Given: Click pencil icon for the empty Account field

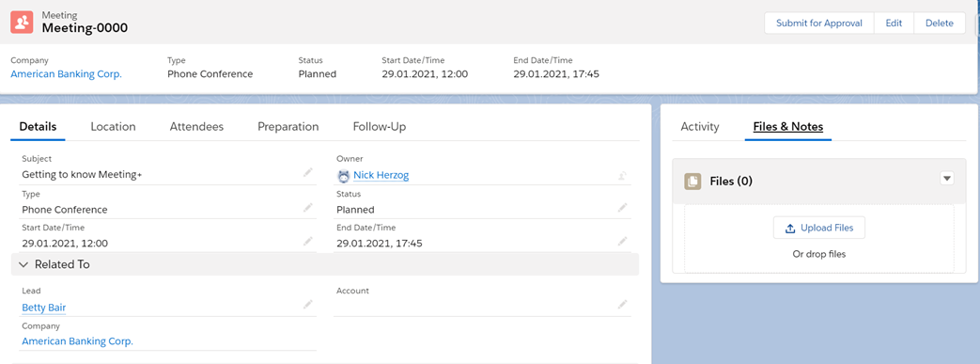Looking at the screenshot, I should (623, 305).
